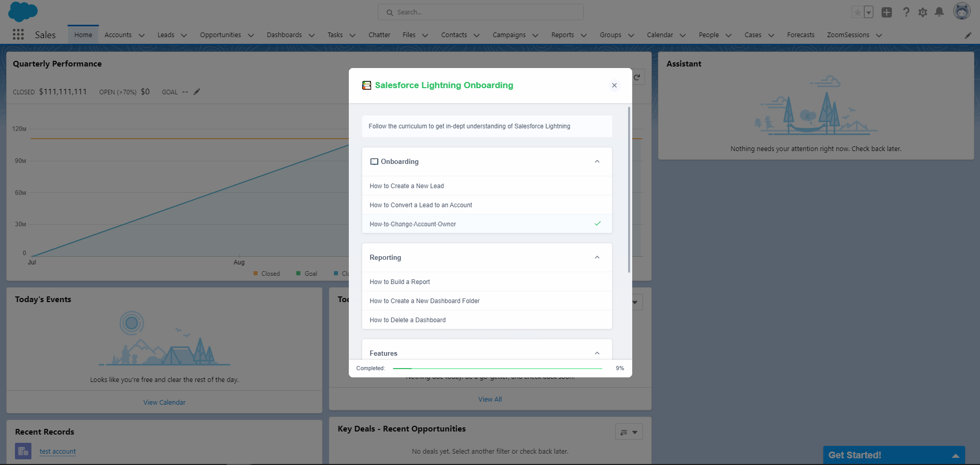The height and width of the screenshot is (465, 980).
Task: Open the Notifications bell icon
Action: 939,12
